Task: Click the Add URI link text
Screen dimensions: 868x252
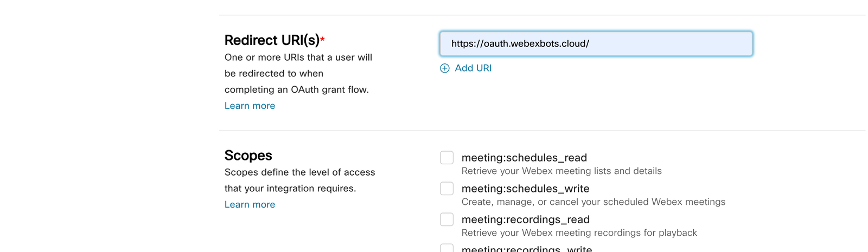Action: coord(473,68)
